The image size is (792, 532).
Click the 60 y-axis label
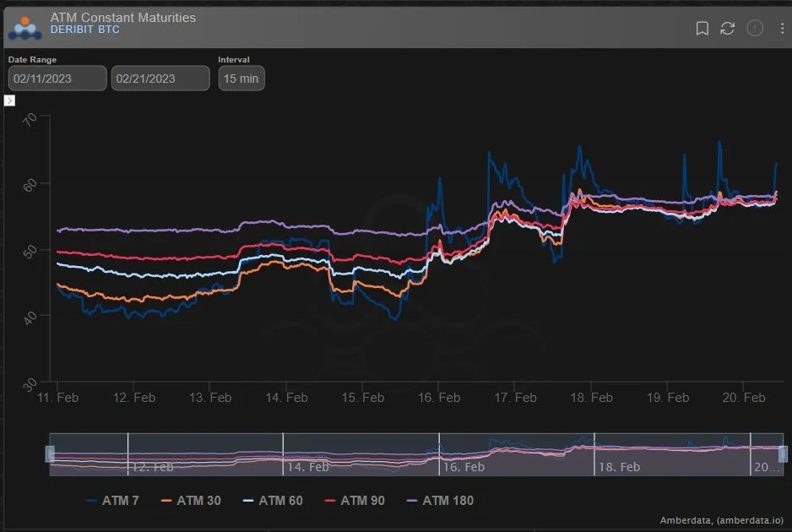point(30,185)
